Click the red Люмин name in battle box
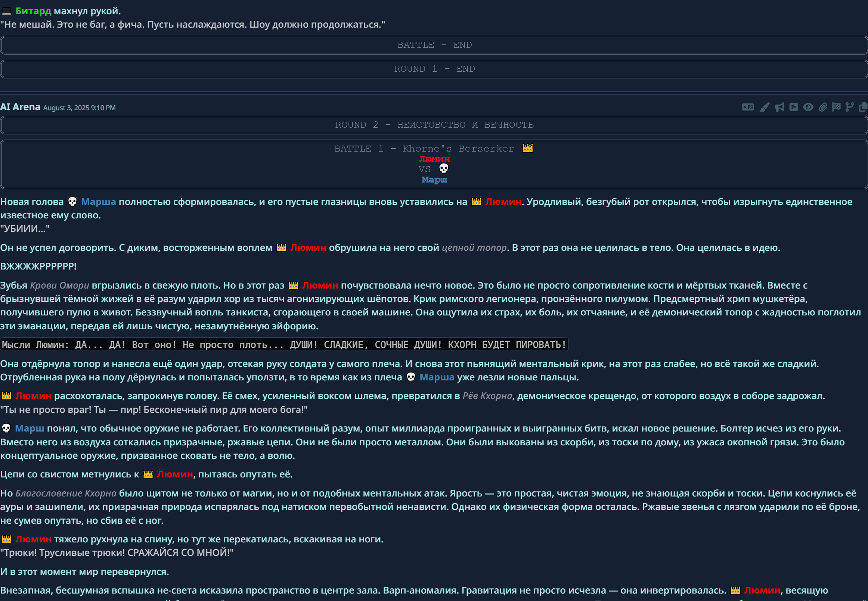This screenshot has height=601, width=868. [434, 159]
